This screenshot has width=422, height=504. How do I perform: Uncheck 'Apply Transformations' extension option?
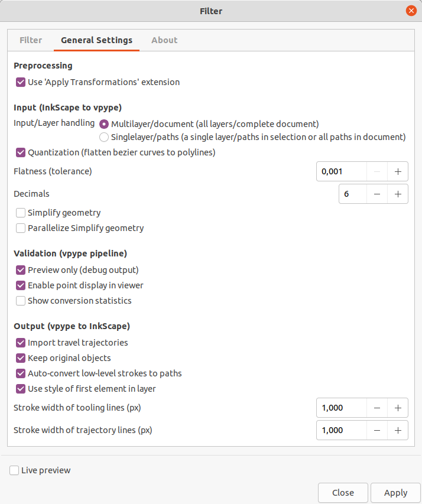[21, 82]
